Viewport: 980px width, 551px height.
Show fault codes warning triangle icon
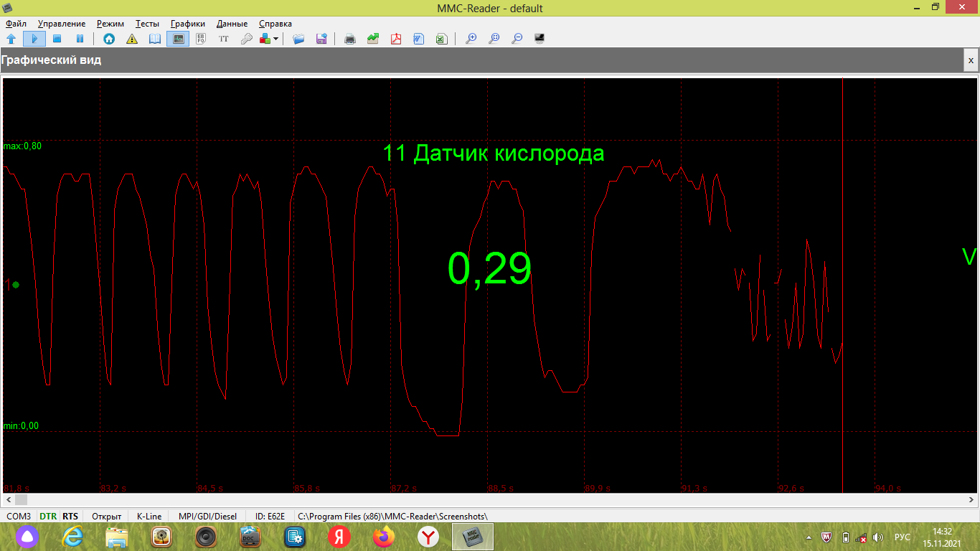click(x=132, y=39)
